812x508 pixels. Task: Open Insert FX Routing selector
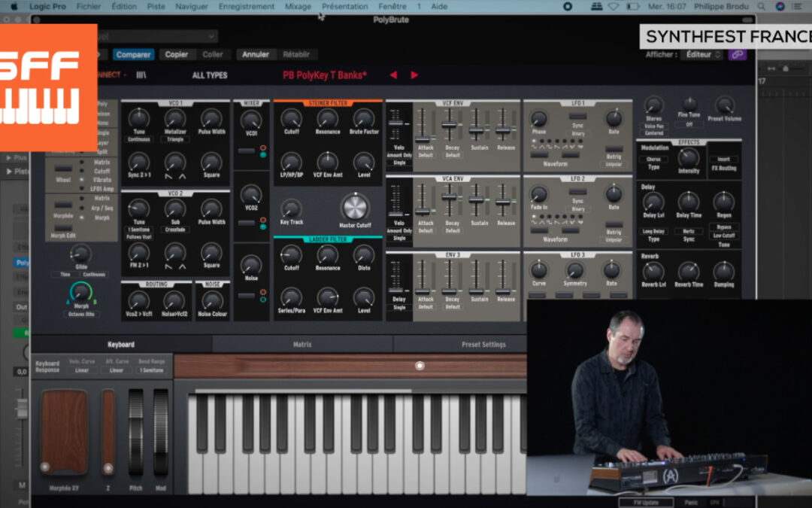tap(724, 160)
